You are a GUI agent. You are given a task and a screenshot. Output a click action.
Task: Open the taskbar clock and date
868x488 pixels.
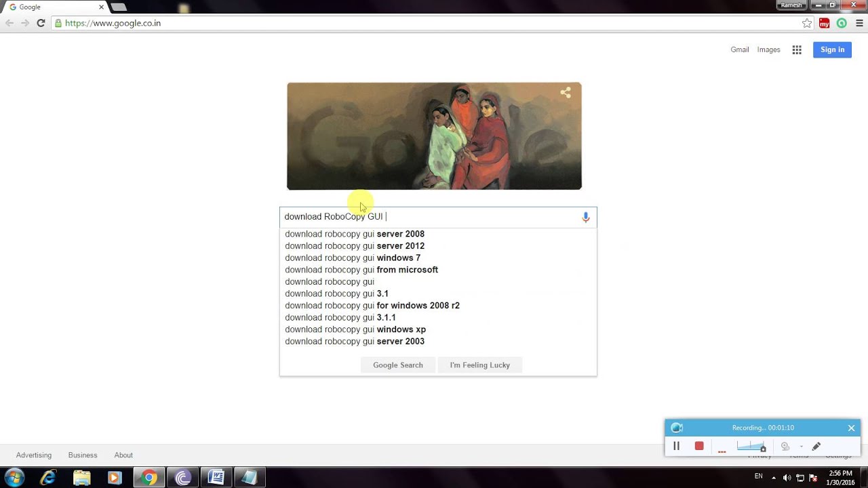pos(840,478)
